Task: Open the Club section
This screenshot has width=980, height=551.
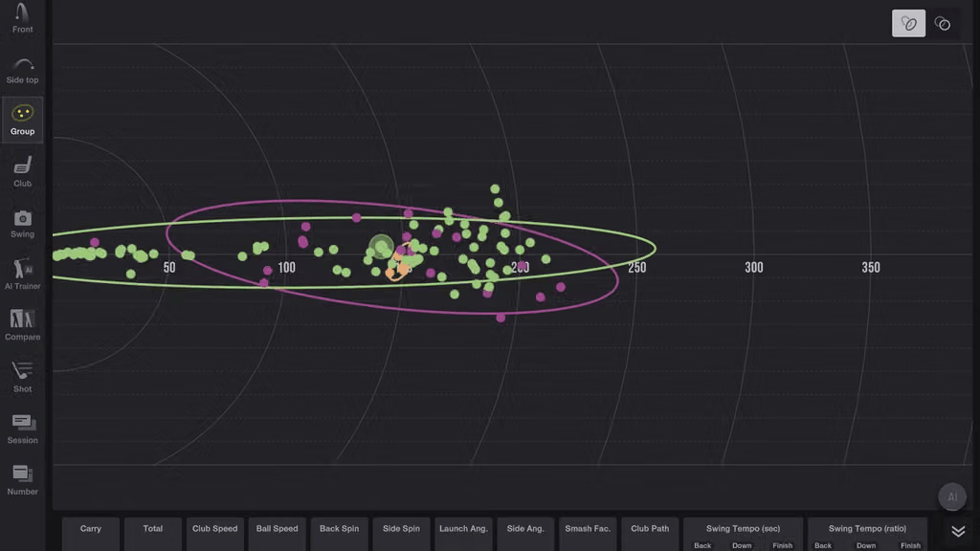Action: tap(23, 172)
